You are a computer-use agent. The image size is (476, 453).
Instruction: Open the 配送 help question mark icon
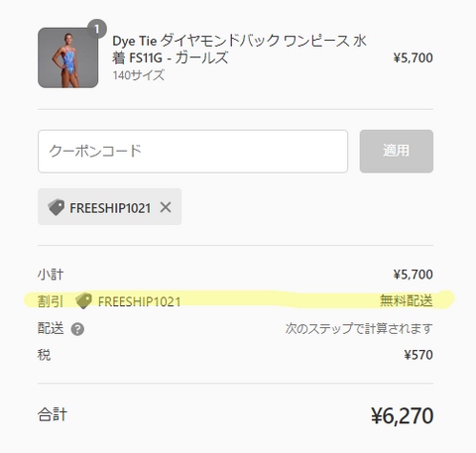click(77, 329)
